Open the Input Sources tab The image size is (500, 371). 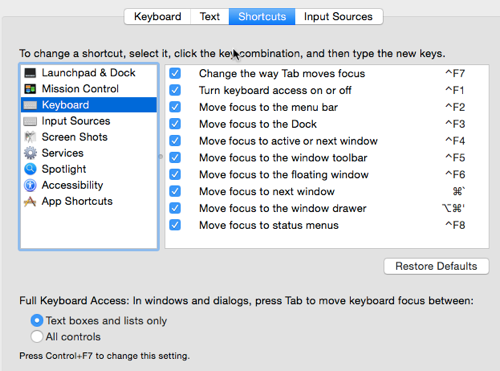coord(339,16)
